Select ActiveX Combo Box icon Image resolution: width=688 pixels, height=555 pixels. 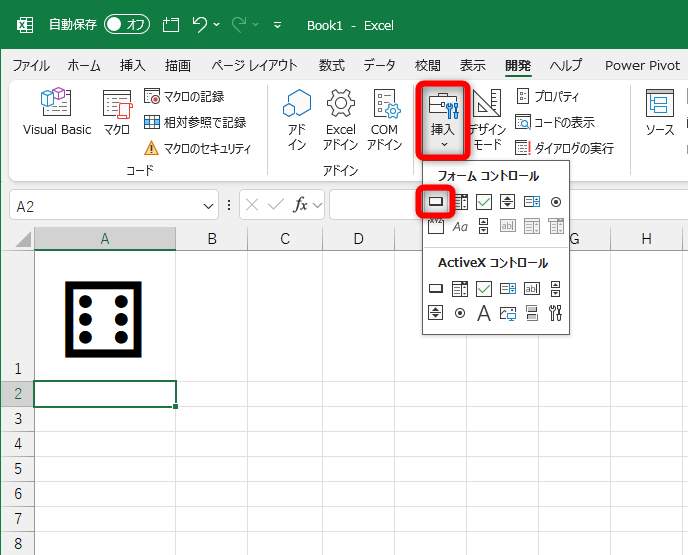[460, 289]
